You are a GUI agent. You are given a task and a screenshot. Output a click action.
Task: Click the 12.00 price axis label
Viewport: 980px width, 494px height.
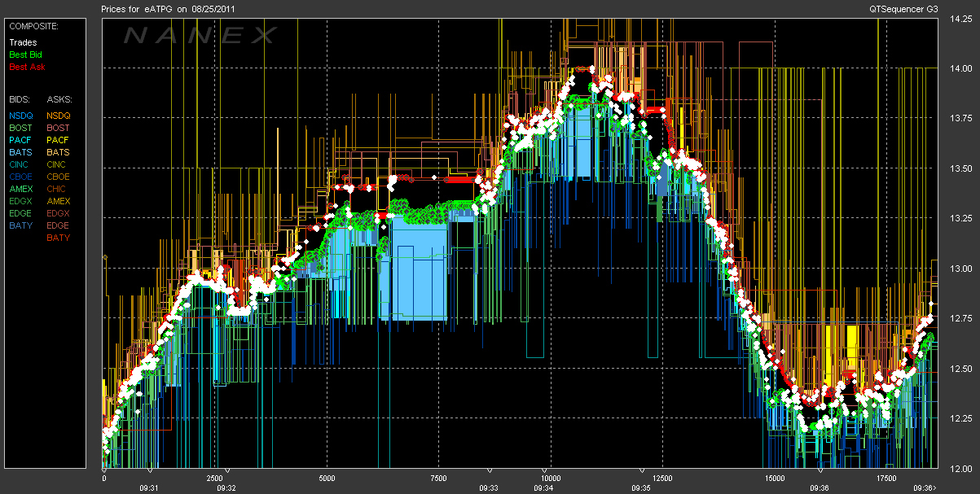[x=960, y=469]
